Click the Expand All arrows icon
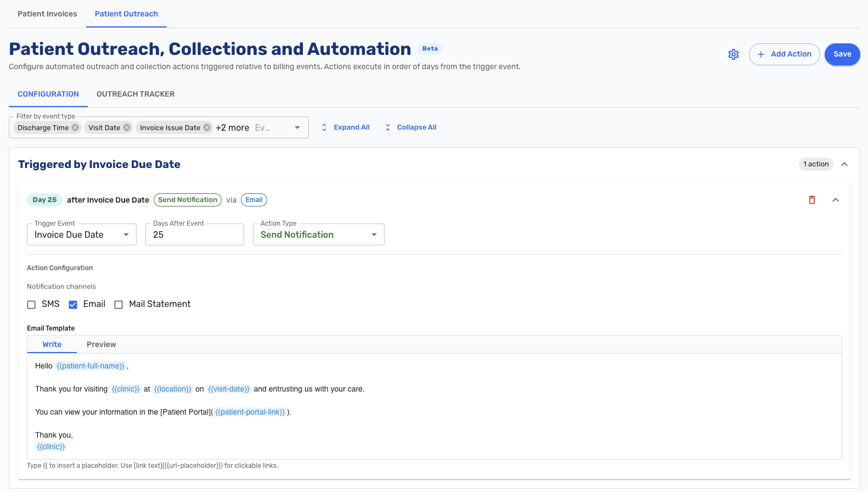 tap(324, 127)
